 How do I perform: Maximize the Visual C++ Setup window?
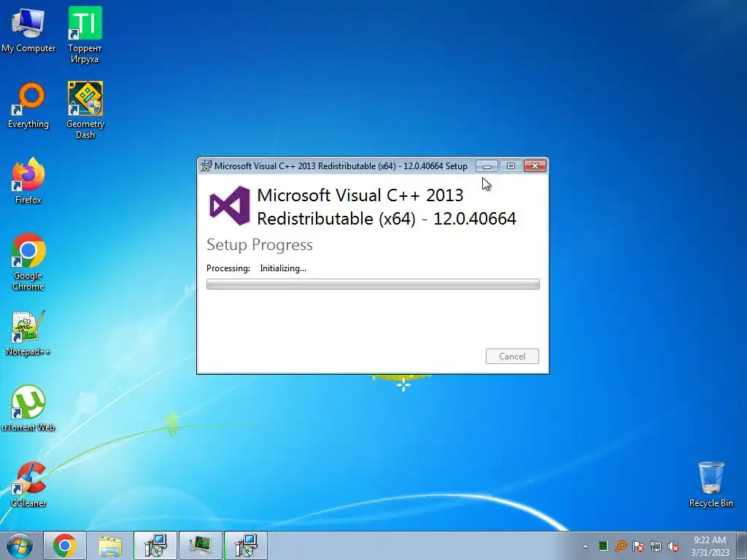tap(511, 166)
